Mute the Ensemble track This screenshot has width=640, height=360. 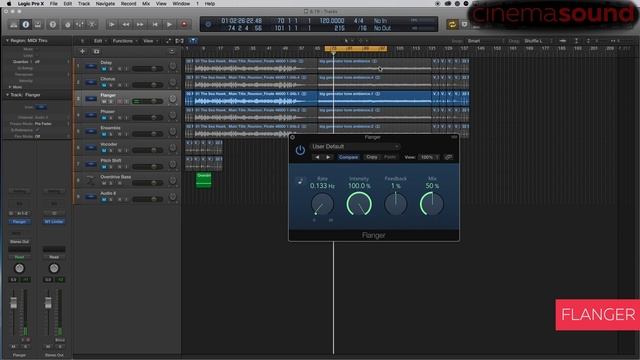click(x=104, y=134)
